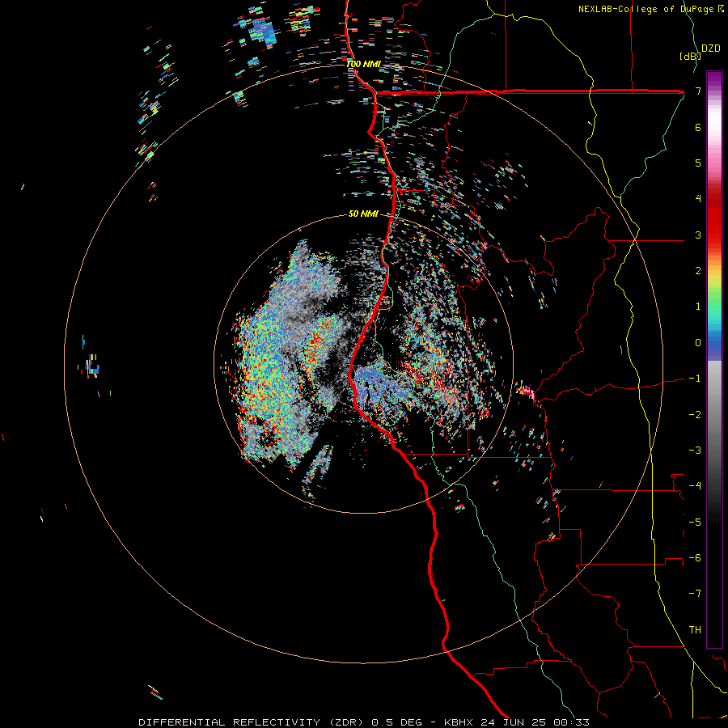Screen dimensions: 728x728
Task: Click the 6 value on color scale
Action: pyautogui.click(x=698, y=127)
